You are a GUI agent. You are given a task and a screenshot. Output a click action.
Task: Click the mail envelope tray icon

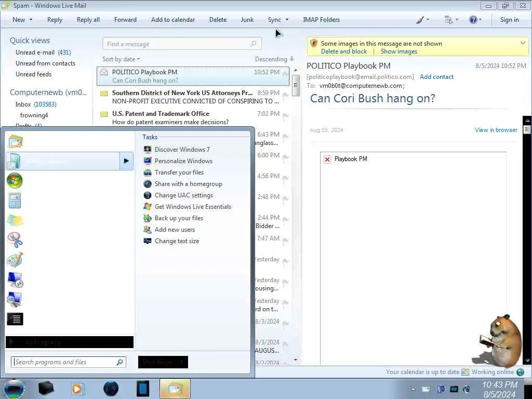426,389
